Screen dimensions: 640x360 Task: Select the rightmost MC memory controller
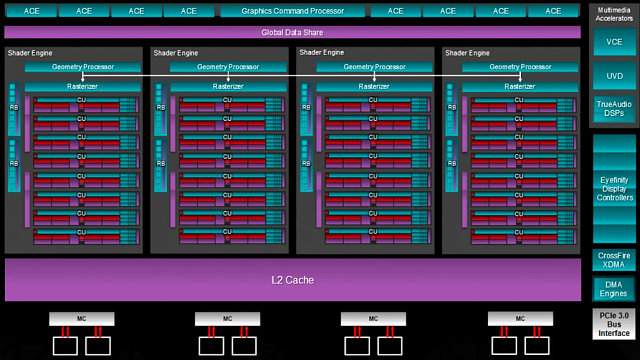pyautogui.click(x=520, y=319)
